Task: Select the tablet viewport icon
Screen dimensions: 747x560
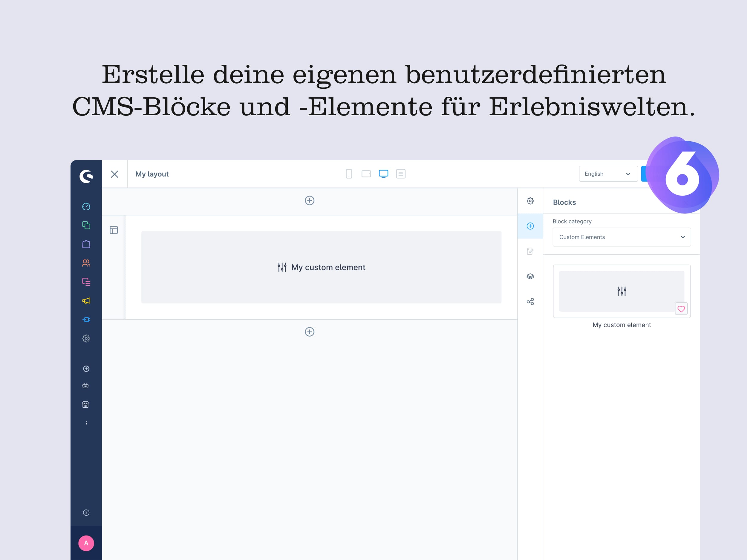Action: point(366,174)
